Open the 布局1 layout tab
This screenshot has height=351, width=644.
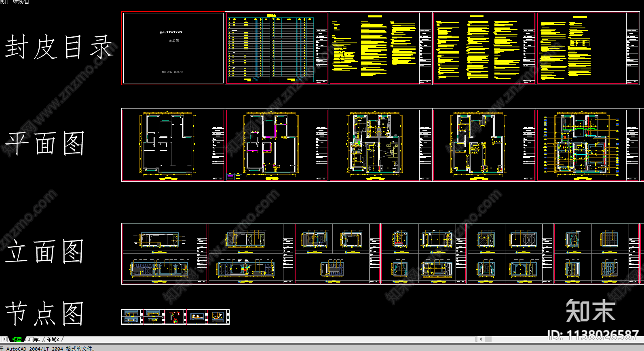34,339
